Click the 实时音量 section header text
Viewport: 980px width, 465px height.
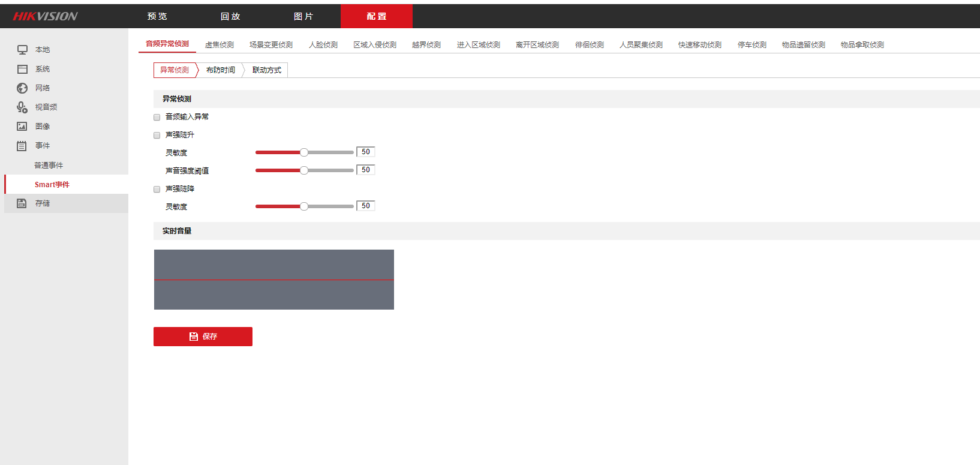[x=177, y=231]
